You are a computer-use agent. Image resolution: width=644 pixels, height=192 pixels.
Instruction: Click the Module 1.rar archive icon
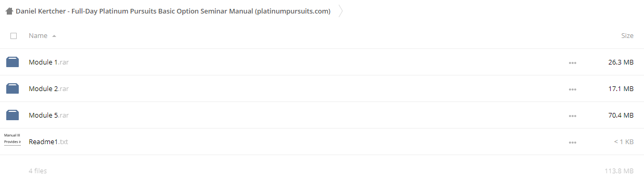tap(13, 62)
